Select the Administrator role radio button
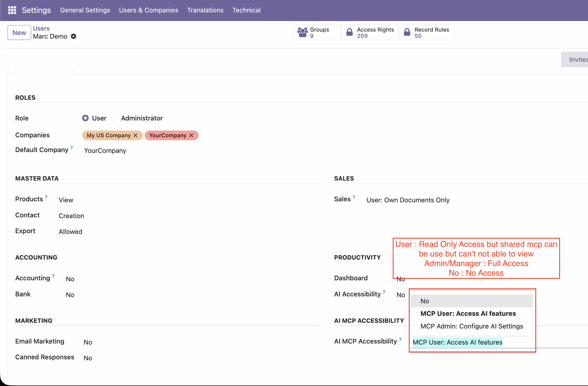Viewport: 588px width, 386px height. click(114, 118)
